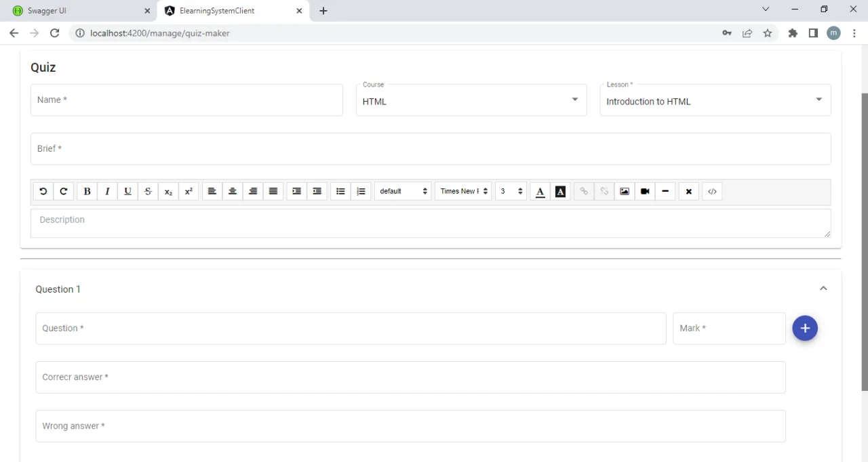Toggle underline formatting
This screenshot has width=868, height=462.
point(127,192)
